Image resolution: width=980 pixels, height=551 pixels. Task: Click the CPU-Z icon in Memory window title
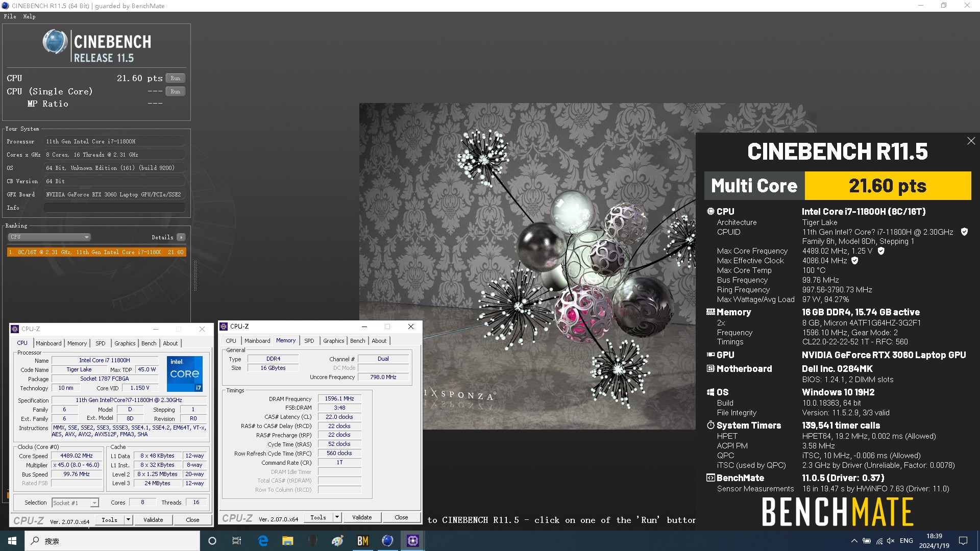tap(224, 327)
